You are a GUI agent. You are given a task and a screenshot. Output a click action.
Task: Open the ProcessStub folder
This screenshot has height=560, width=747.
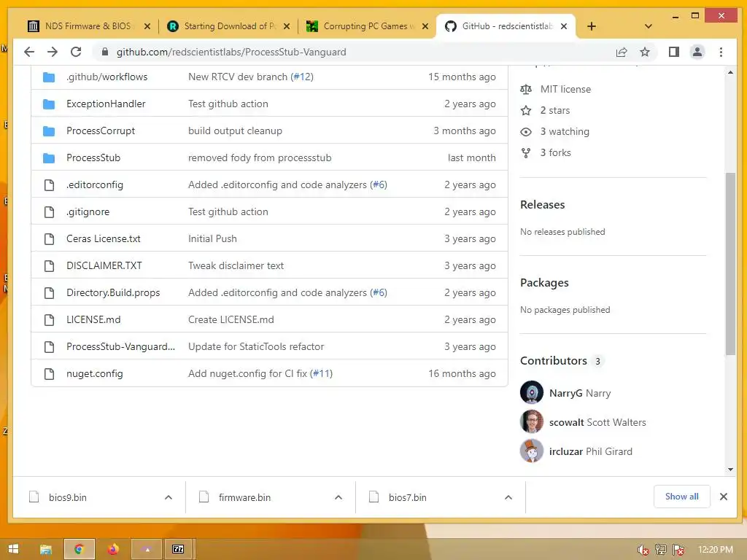(x=93, y=157)
